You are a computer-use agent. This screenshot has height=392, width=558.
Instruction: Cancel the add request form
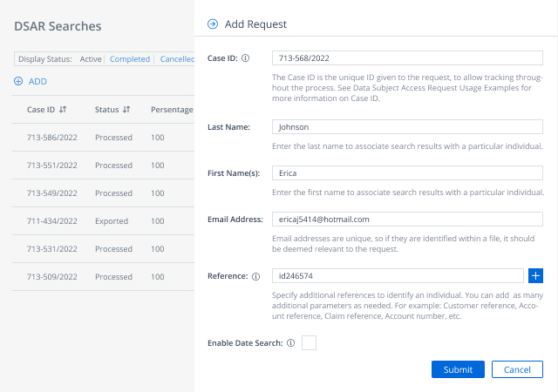517,370
